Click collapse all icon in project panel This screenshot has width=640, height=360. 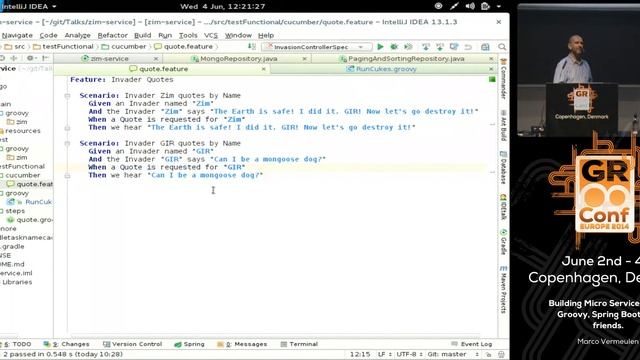point(13,58)
